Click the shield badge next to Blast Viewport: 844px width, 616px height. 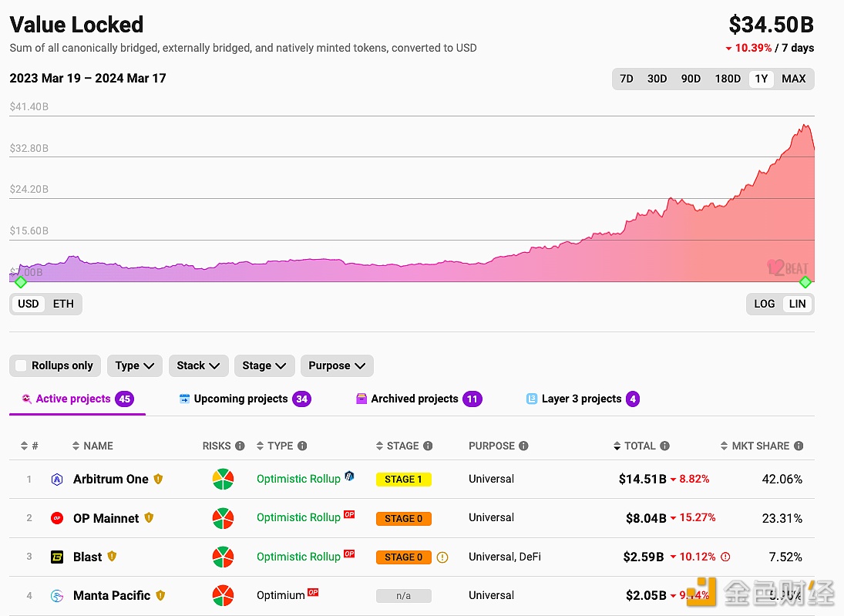[x=112, y=556]
